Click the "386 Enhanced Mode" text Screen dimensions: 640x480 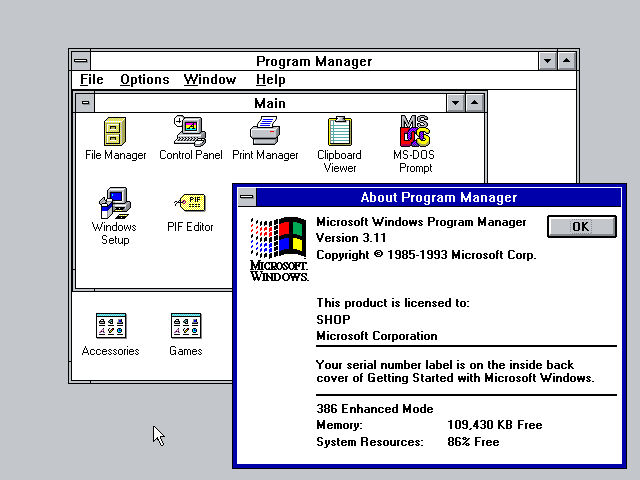point(375,409)
